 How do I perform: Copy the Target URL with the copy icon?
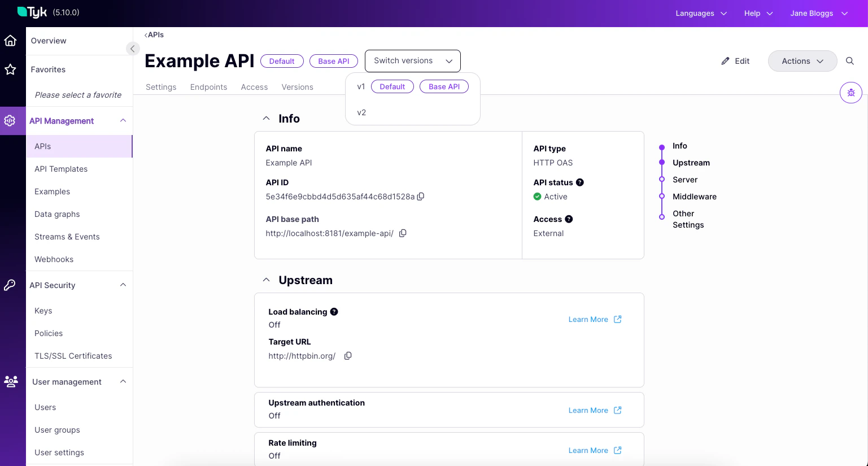point(348,356)
